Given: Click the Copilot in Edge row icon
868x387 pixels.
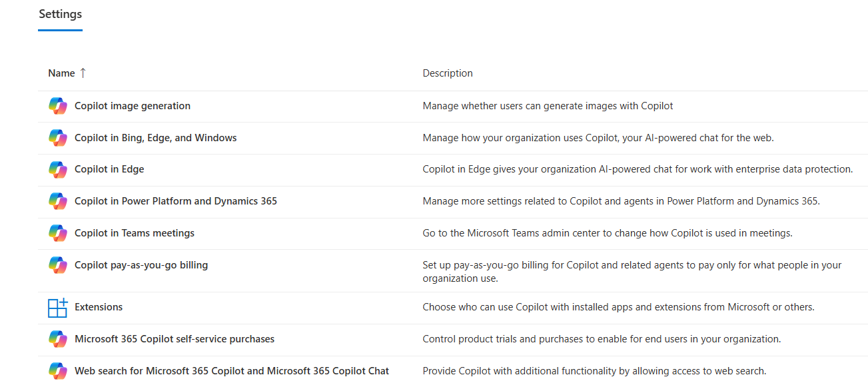Looking at the screenshot, I should point(58,169).
